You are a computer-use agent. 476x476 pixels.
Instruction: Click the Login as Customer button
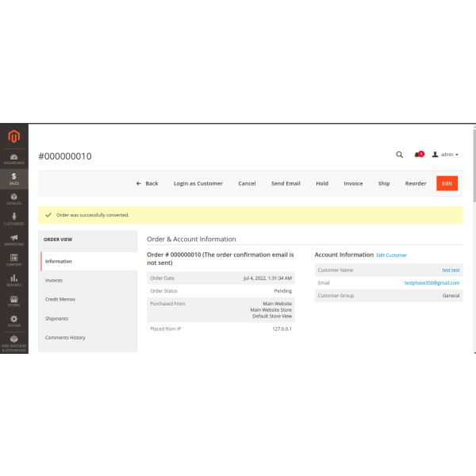click(198, 183)
